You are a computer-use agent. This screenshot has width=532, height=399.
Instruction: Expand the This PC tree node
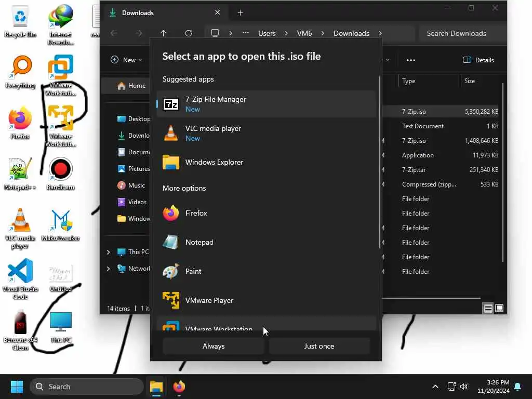[x=108, y=252]
